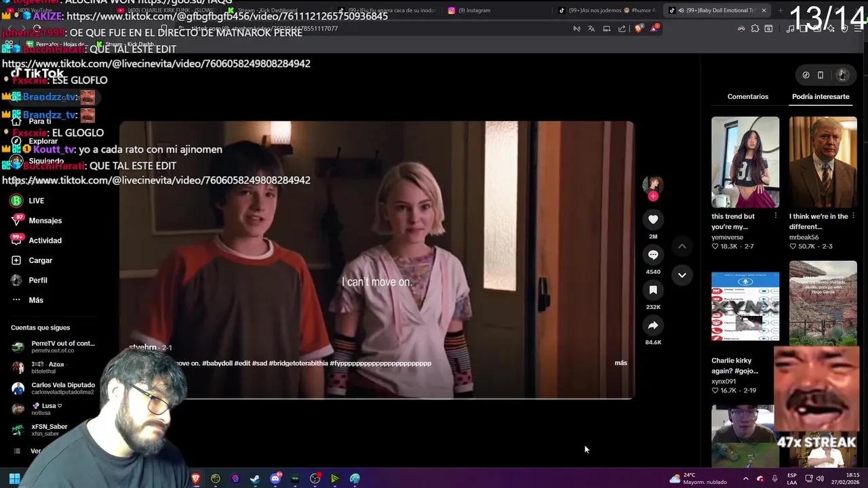Viewport: 868px width, 488px height.
Task: Open Cargar to upload a video
Action: (x=32, y=260)
